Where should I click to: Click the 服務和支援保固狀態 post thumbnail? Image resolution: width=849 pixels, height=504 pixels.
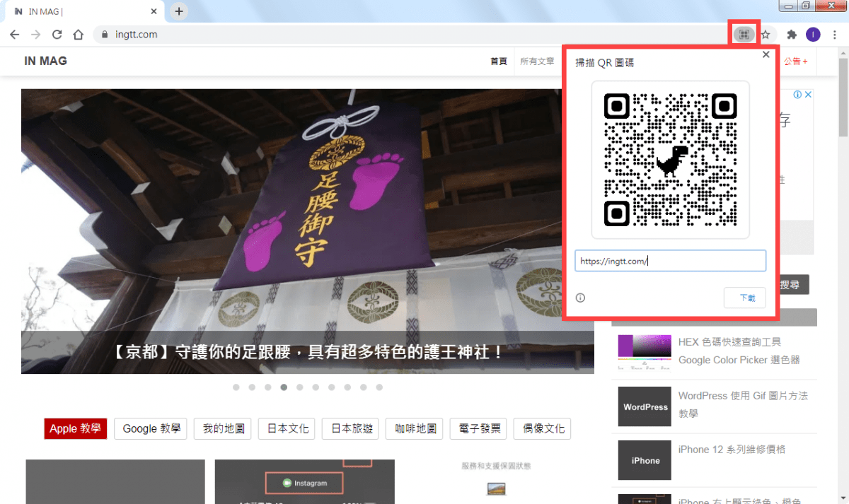click(x=496, y=481)
